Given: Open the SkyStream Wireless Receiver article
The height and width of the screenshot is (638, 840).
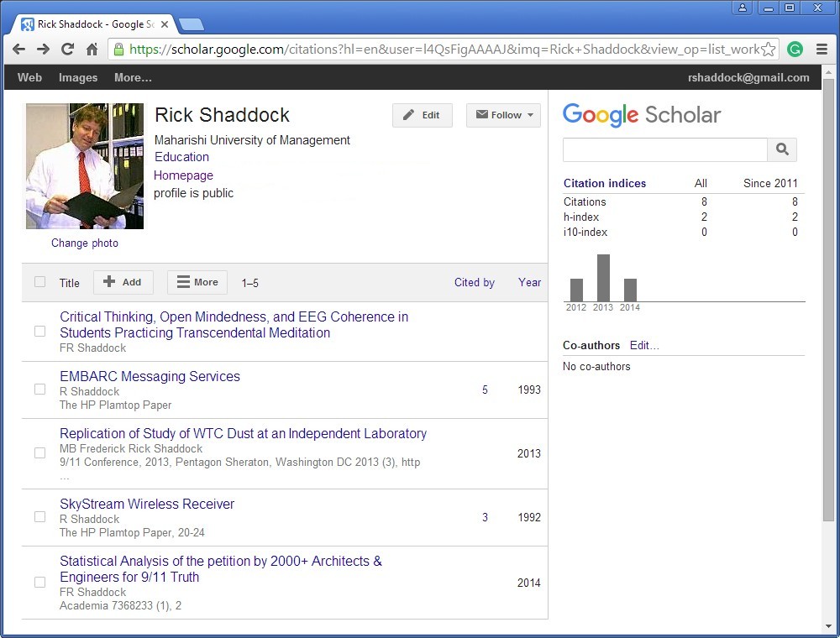Looking at the screenshot, I should coord(147,504).
